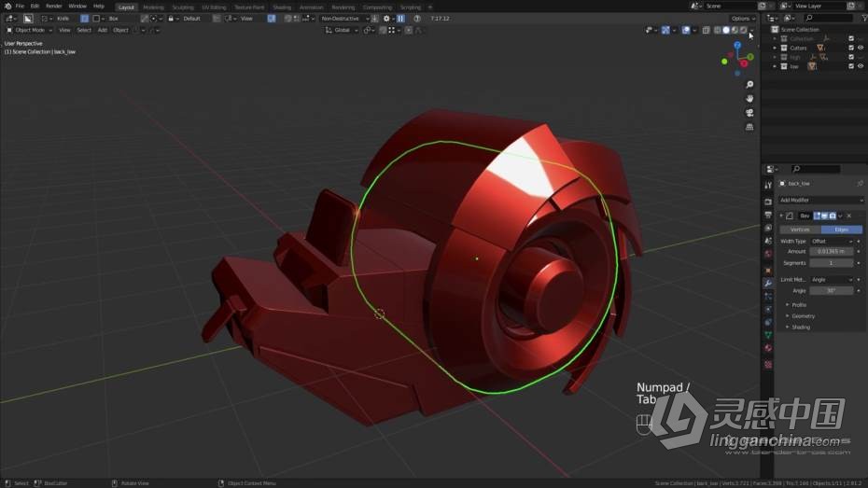Click the outliner filter funnel icon
The image size is (868, 488).
tap(864, 19)
